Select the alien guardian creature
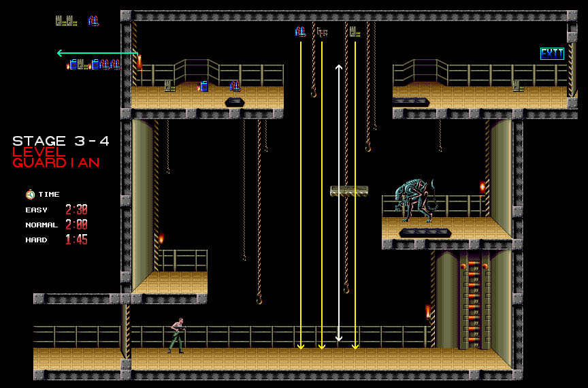Screen dimensions: 588x388 416,200
